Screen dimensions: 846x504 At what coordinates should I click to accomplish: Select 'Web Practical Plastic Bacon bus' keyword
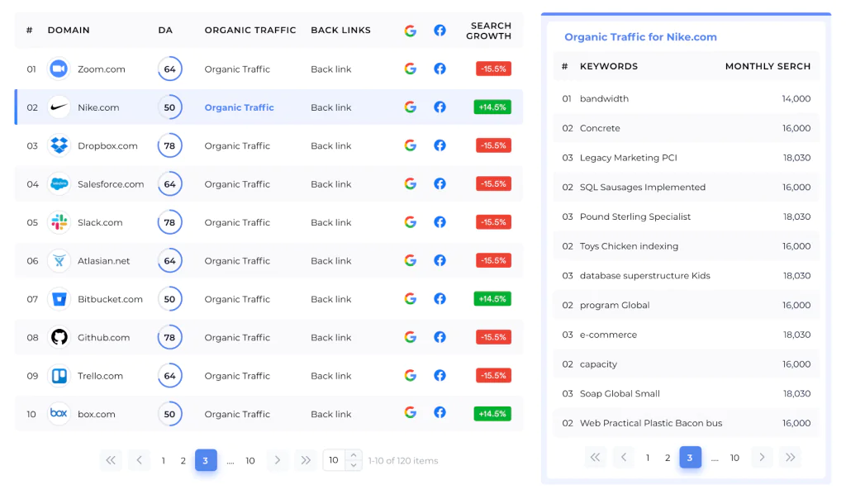point(651,423)
